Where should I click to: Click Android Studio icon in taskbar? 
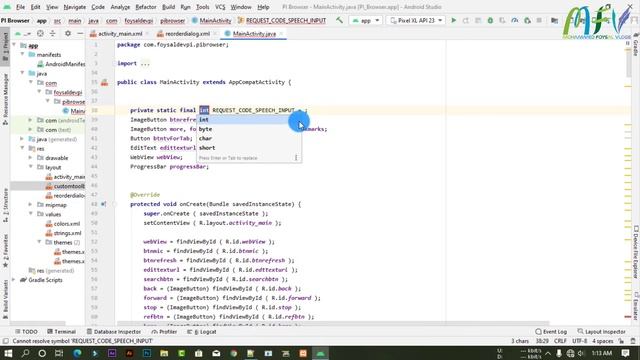click(321, 353)
